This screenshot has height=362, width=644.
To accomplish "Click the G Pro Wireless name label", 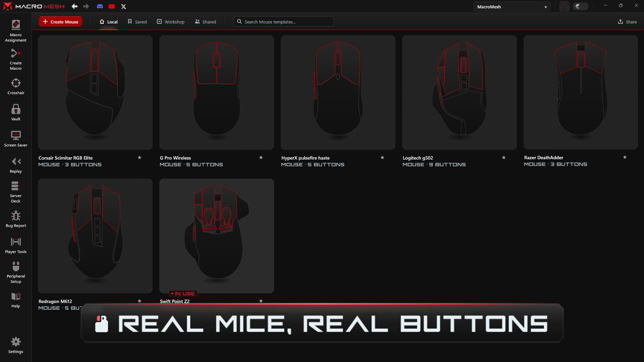I will coord(175,158).
